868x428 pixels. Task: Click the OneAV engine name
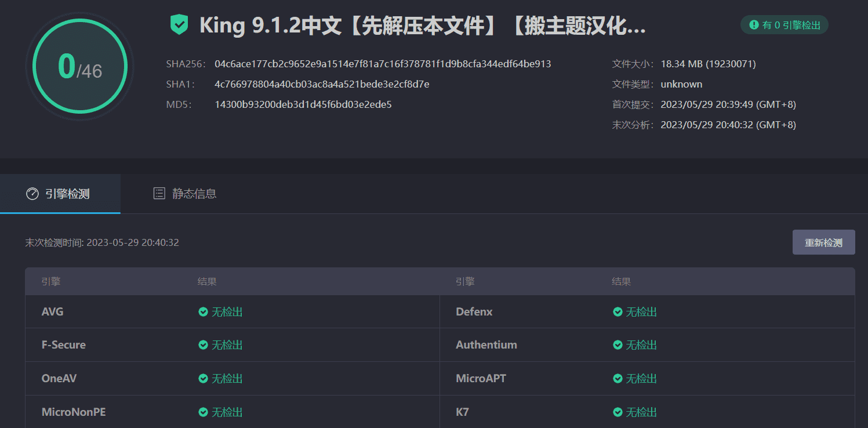(59, 379)
